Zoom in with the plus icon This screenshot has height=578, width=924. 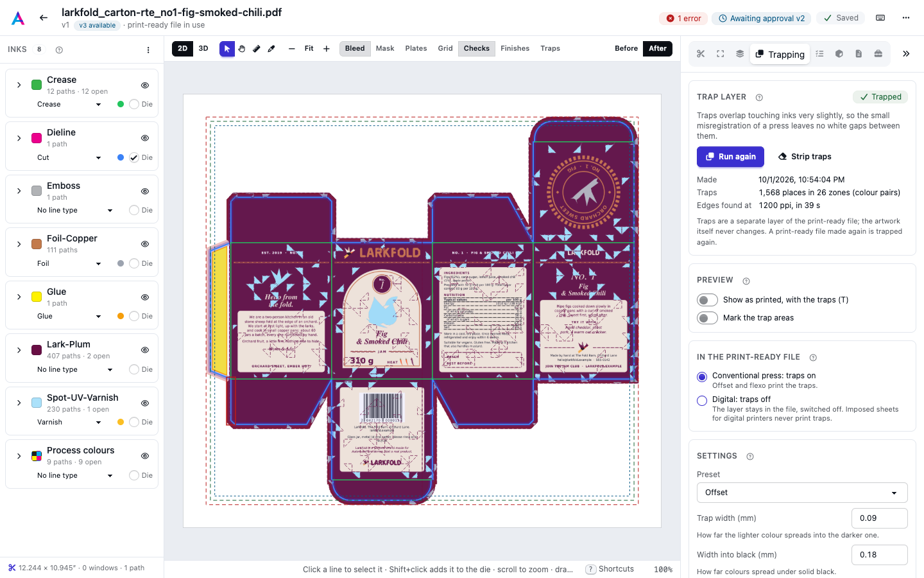[x=327, y=49]
